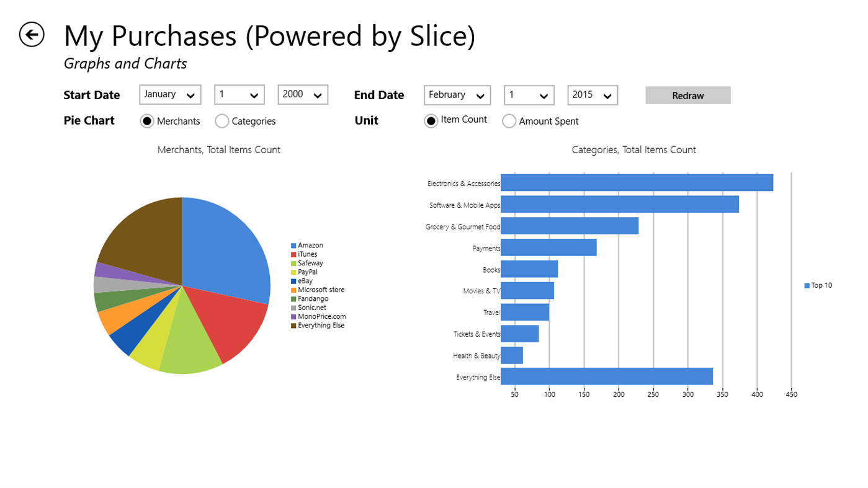Select the iTunes legend entry
The height and width of the screenshot is (488, 868).
coord(305,254)
